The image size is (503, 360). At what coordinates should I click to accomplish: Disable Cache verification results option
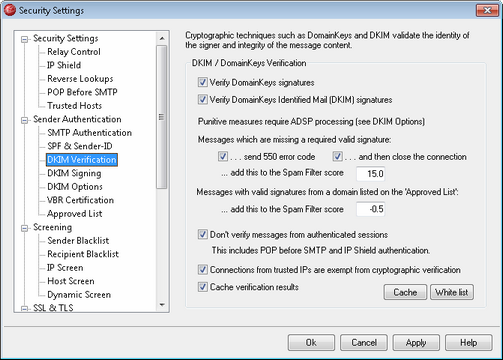click(203, 287)
